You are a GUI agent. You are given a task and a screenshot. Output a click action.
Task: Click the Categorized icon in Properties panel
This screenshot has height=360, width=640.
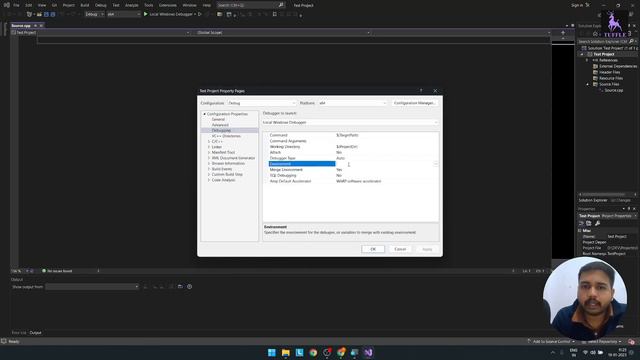(x=581, y=223)
